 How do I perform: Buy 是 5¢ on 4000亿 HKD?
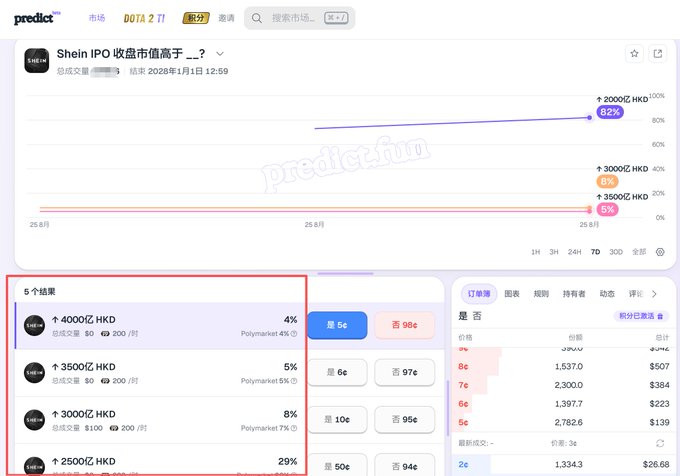coord(337,325)
